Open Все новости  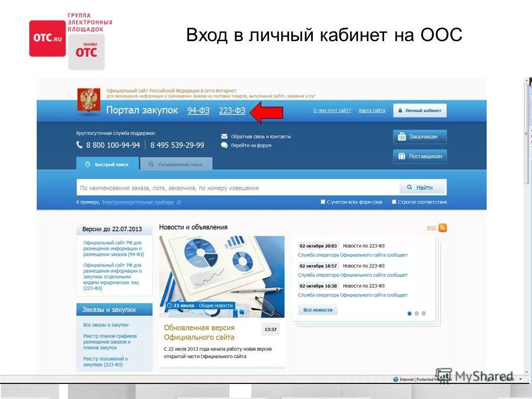(x=317, y=310)
